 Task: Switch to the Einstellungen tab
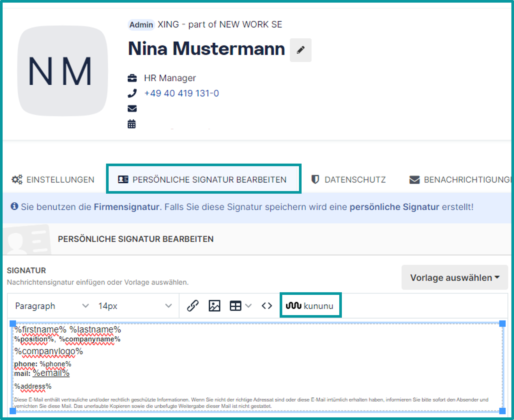53,180
